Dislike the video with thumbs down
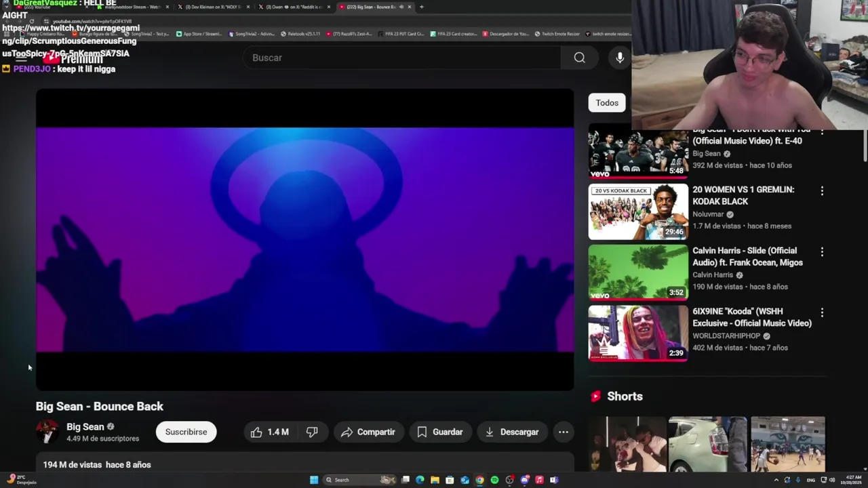 coord(312,432)
